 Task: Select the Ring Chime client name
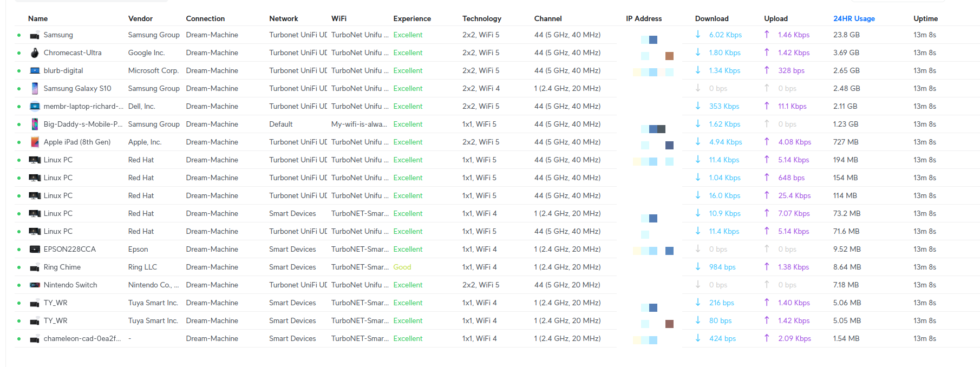pos(62,267)
